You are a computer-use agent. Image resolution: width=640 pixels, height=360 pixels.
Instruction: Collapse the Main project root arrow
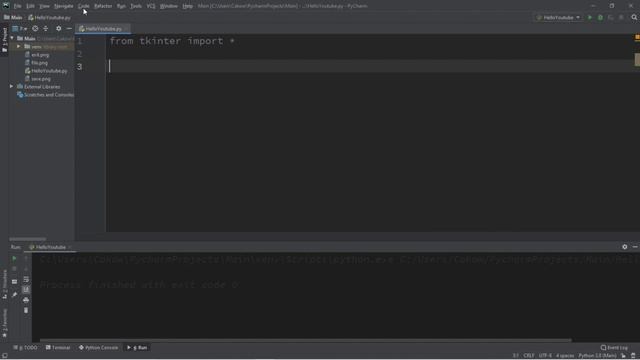click(x=12, y=38)
